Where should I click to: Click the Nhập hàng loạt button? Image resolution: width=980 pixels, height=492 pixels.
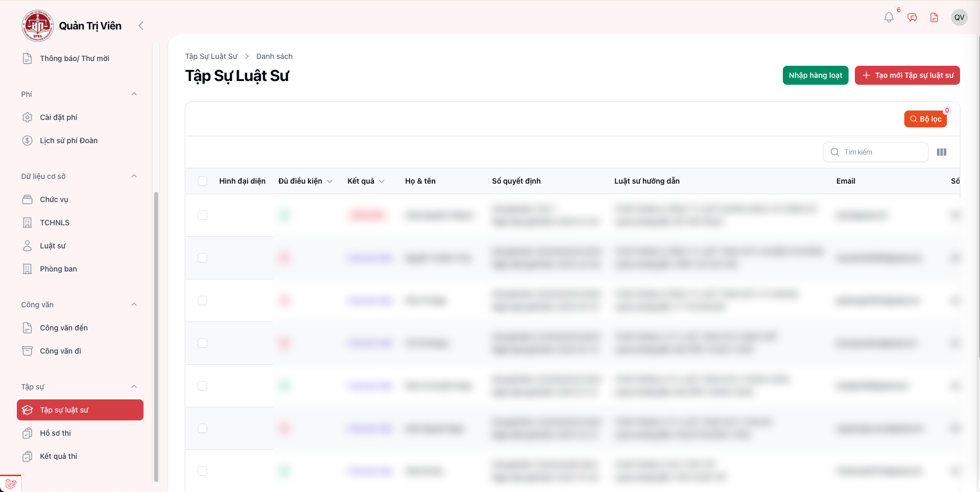(815, 75)
